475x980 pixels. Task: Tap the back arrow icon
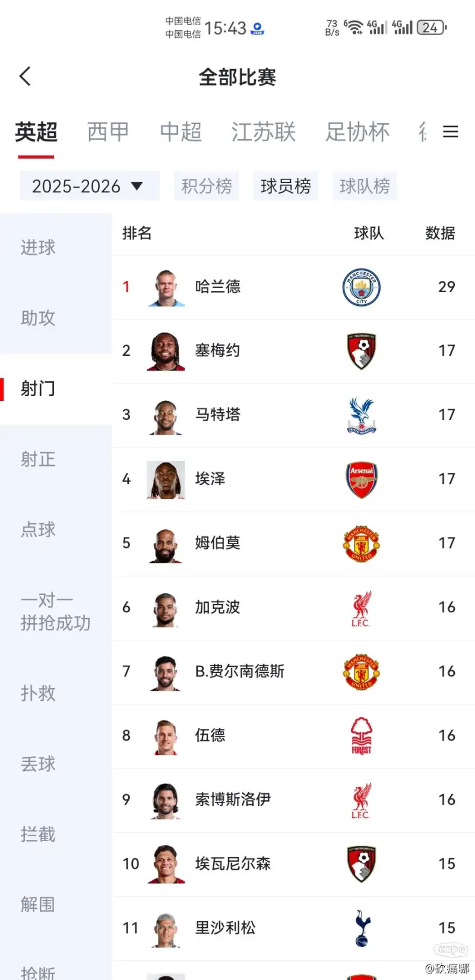pyautogui.click(x=25, y=77)
